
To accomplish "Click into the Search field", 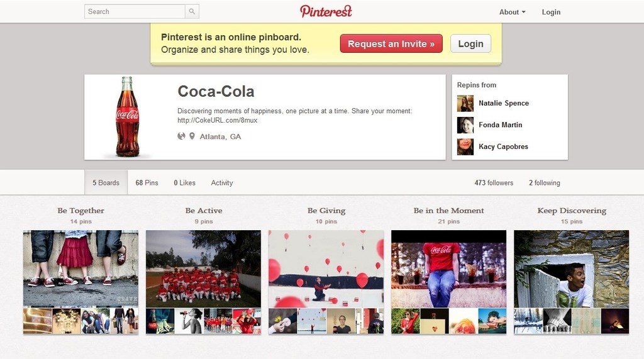I will tap(135, 11).
